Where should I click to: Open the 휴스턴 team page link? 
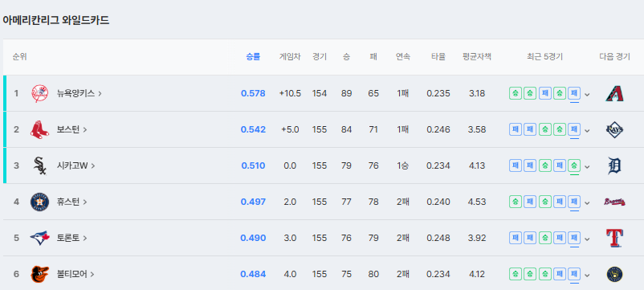click(x=72, y=202)
